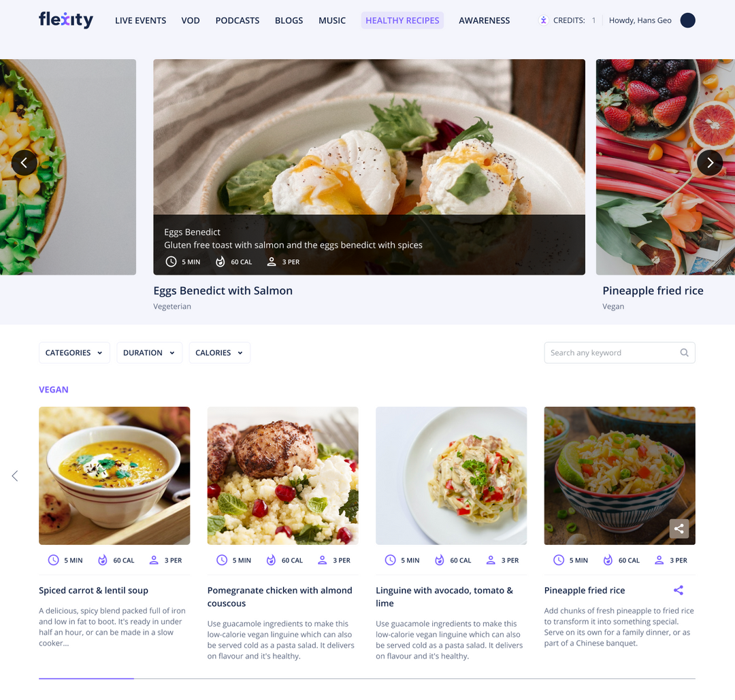735x700 pixels.
Task: Click the Search any keyword field
Action: [x=620, y=352]
